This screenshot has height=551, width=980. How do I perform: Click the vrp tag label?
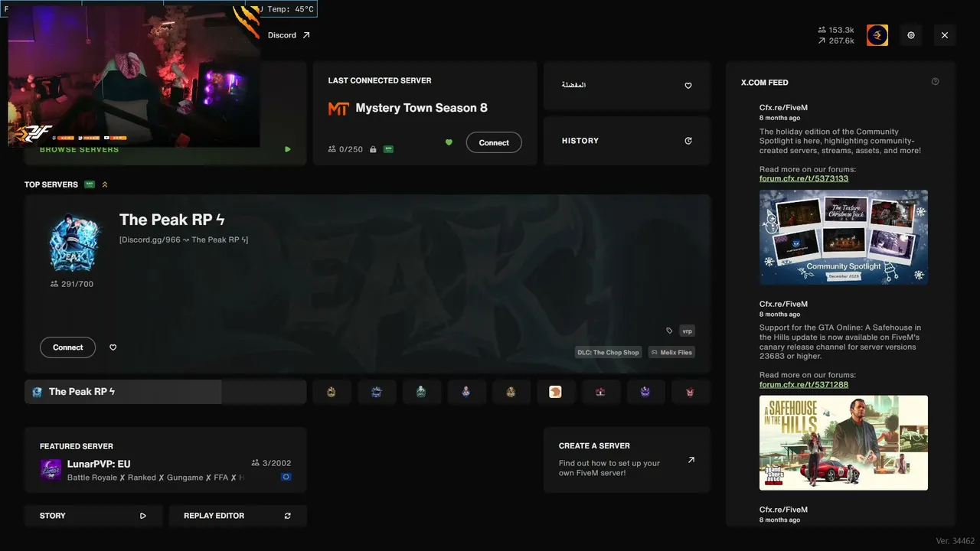687,331
